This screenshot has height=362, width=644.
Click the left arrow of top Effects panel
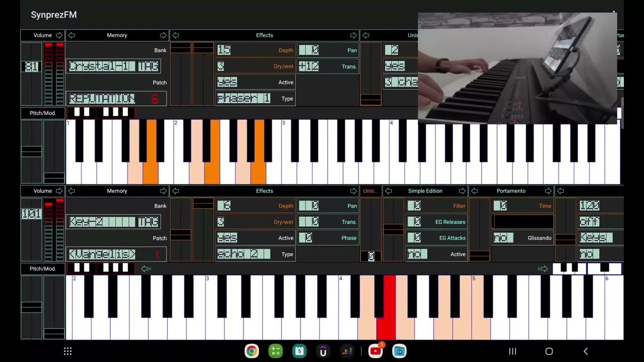tap(176, 35)
